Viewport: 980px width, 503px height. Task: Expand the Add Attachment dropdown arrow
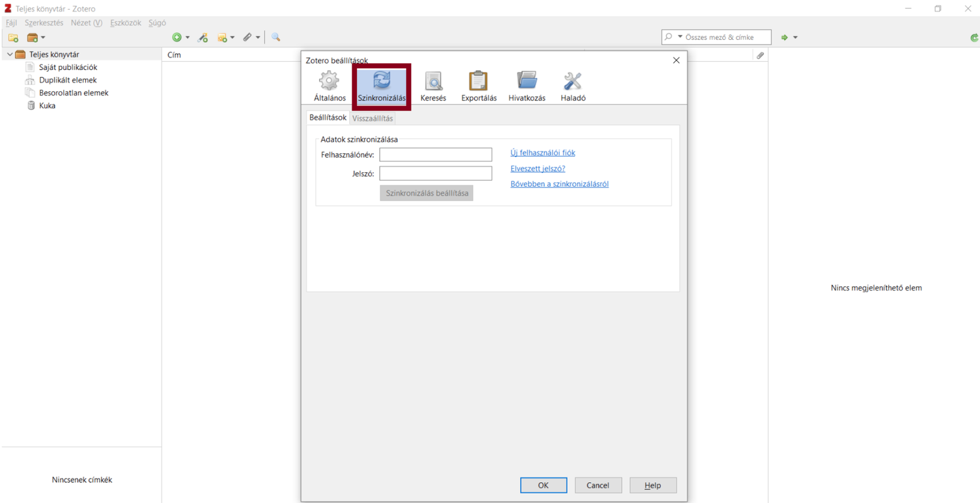[258, 37]
